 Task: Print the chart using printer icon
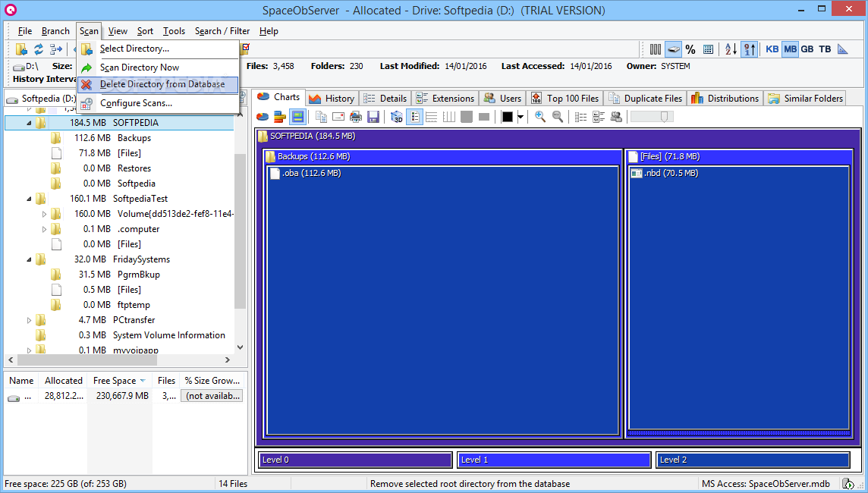click(355, 117)
